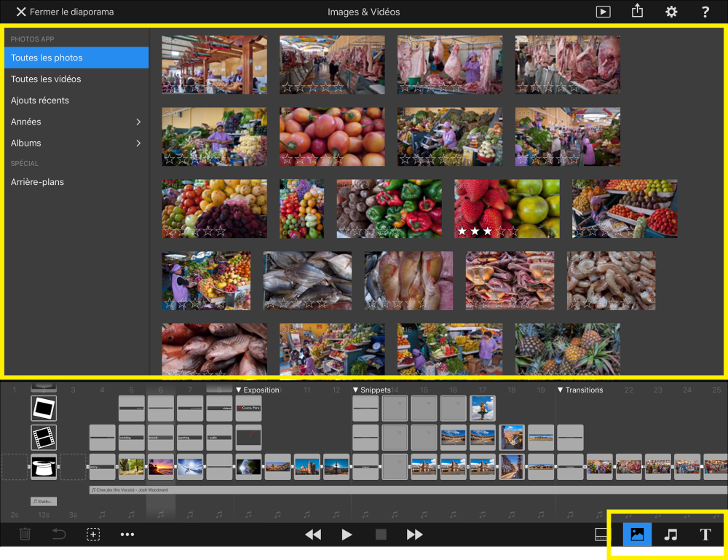Click timeline ruler number 22

point(629,390)
